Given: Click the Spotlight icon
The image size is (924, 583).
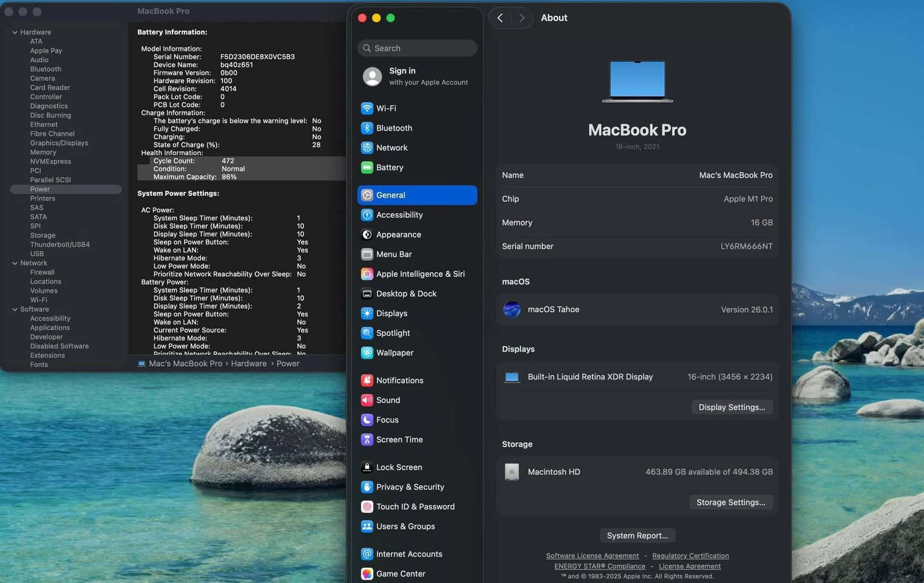Looking at the screenshot, I should click(367, 333).
